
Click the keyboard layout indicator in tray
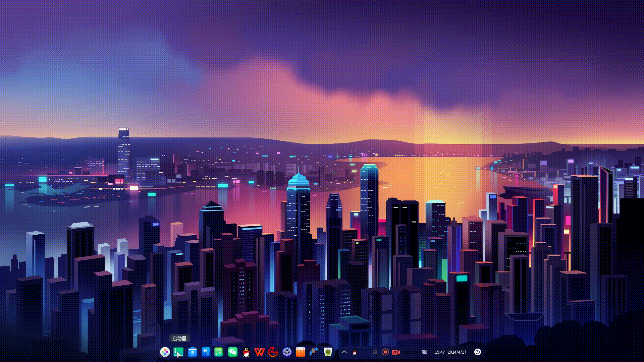click(374, 352)
